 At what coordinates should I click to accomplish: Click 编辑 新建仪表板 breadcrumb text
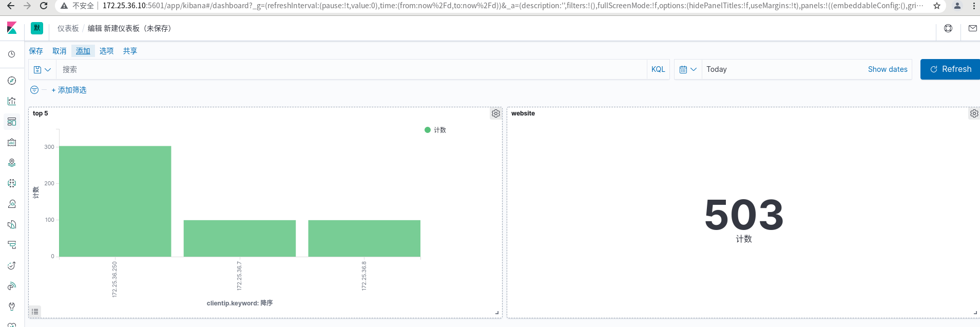(x=129, y=28)
